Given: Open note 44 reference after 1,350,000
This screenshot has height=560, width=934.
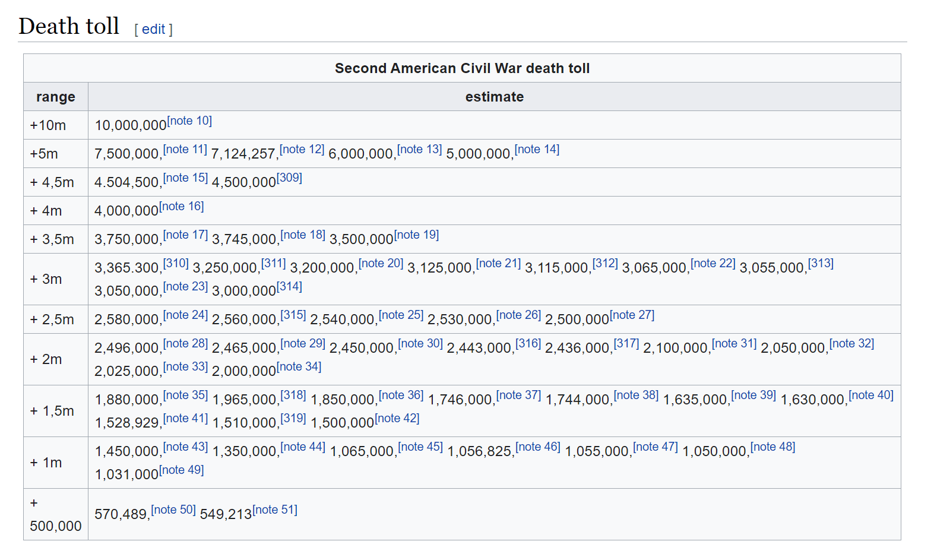Looking at the screenshot, I should 303,447.
